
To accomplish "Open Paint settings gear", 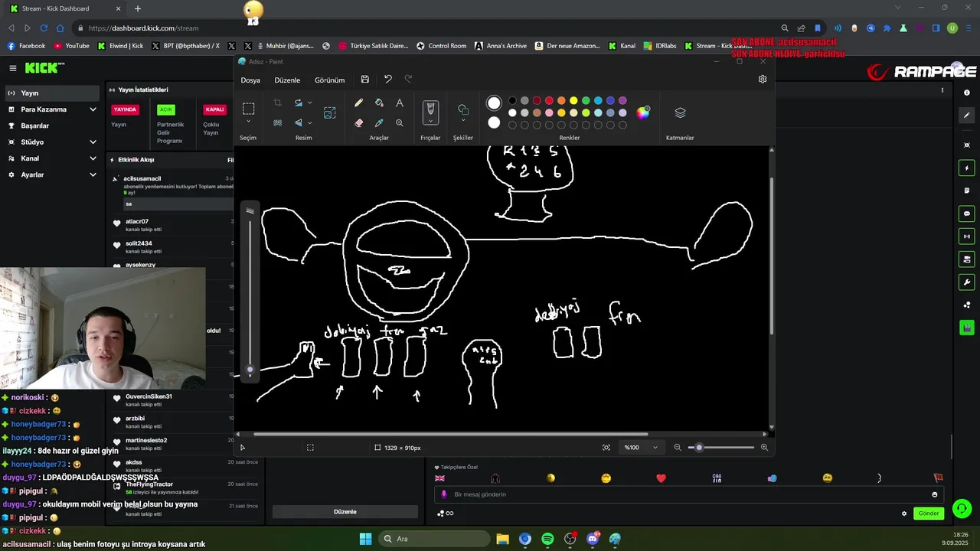I will point(763,79).
